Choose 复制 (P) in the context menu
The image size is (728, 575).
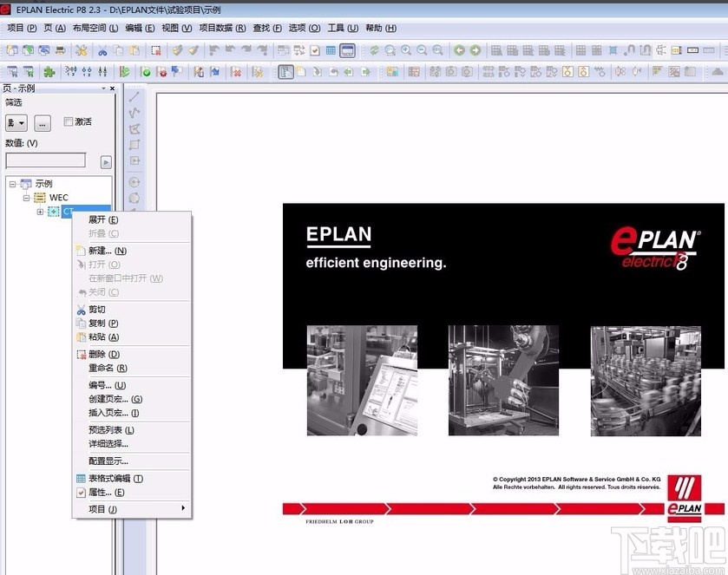[x=132, y=323]
